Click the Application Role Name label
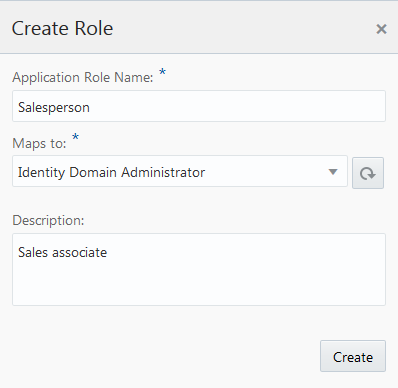Viewport: 398px width, 388px height. (x=83, y=77)
